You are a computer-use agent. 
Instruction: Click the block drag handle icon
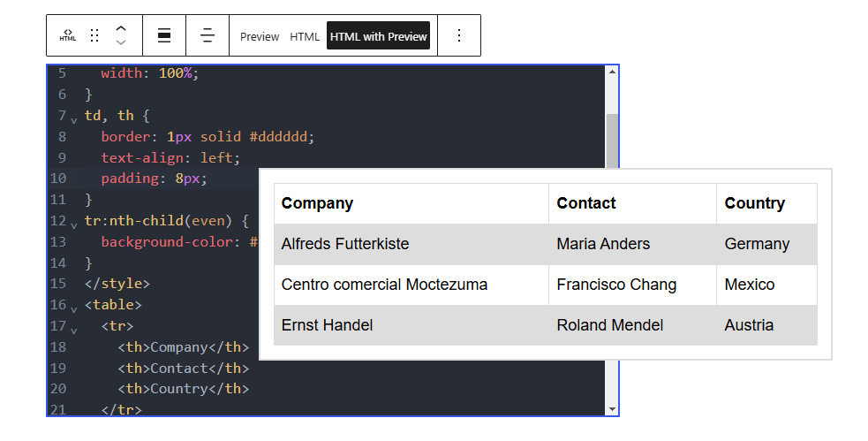click(94, 35)
